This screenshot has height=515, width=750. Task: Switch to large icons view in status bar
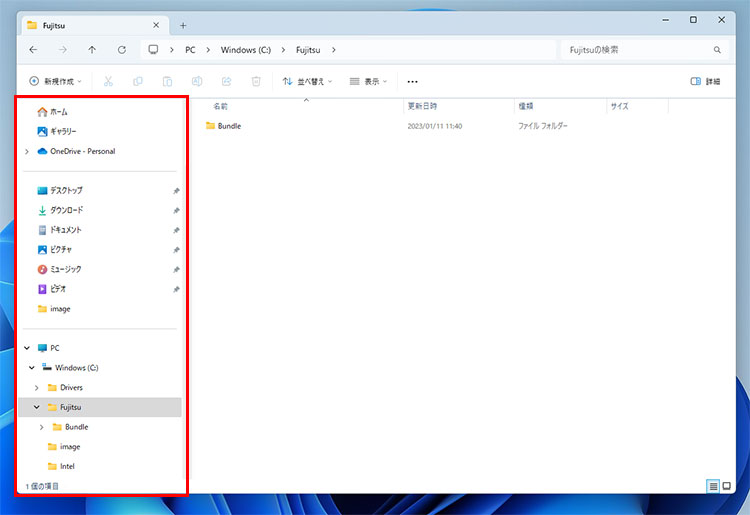(729, 486)
